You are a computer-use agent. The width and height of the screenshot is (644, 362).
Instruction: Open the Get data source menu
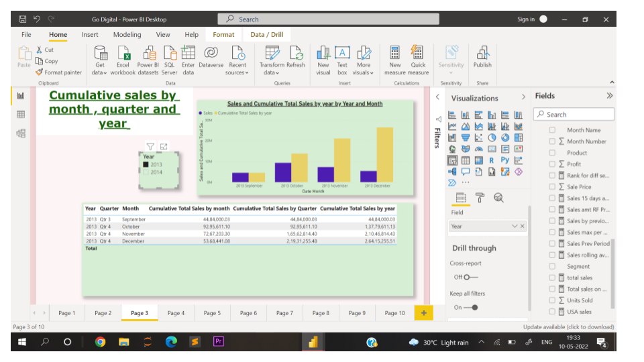coord(99,60)
